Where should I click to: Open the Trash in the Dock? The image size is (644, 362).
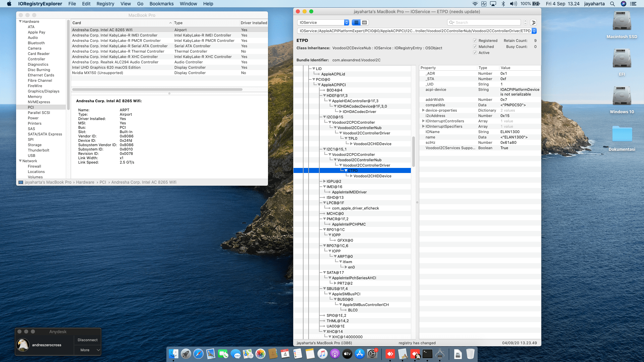pos(470,354)
